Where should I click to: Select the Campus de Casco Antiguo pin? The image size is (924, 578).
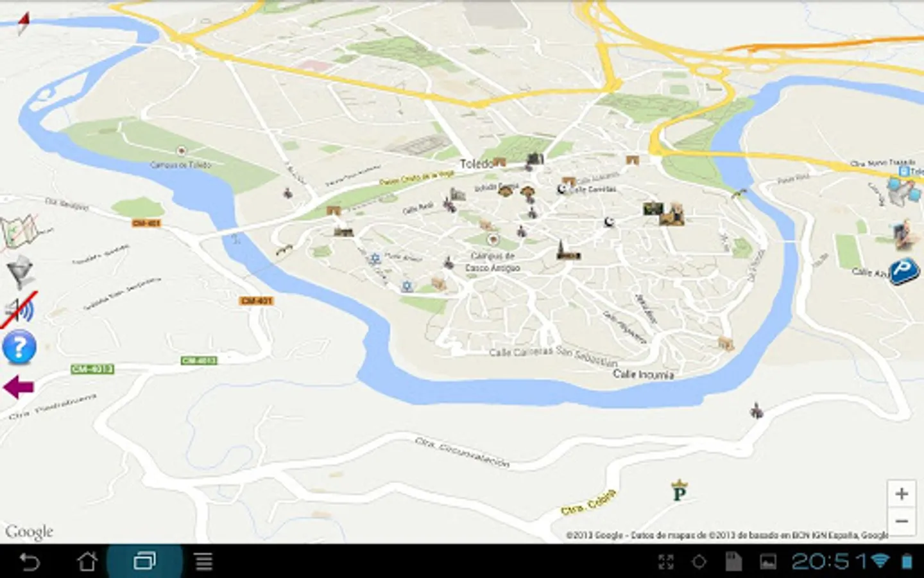(493, 240)
